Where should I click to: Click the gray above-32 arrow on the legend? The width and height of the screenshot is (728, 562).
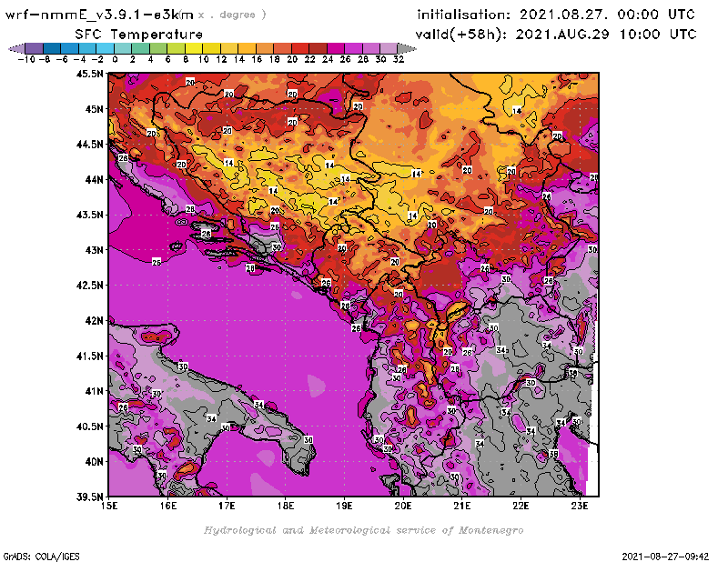pyautogui.click(x=406, y=48)
